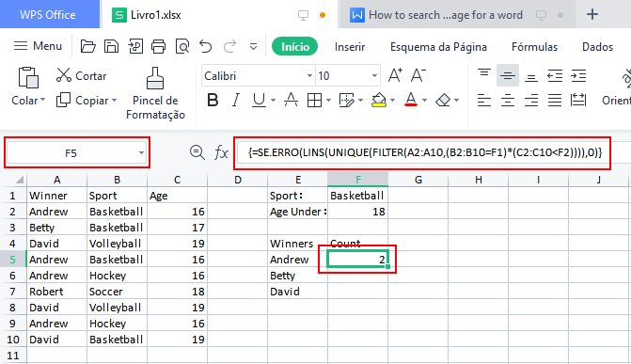The height and width of the screenshot is (364, 631).
Task: Expand the Colar dropdown arrow
Action: [x=42, y=100]
